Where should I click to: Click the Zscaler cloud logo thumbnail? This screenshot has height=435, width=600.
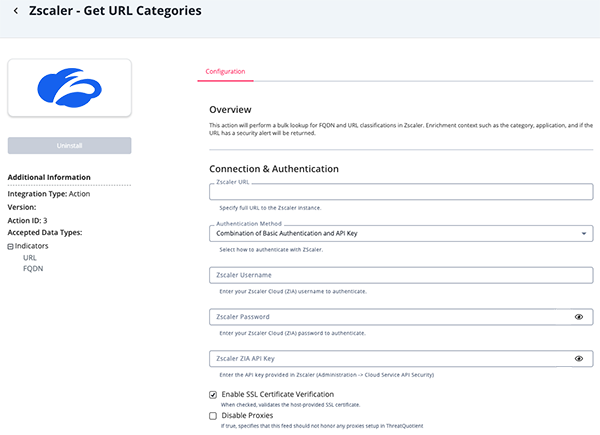click(x=69, y=88)
